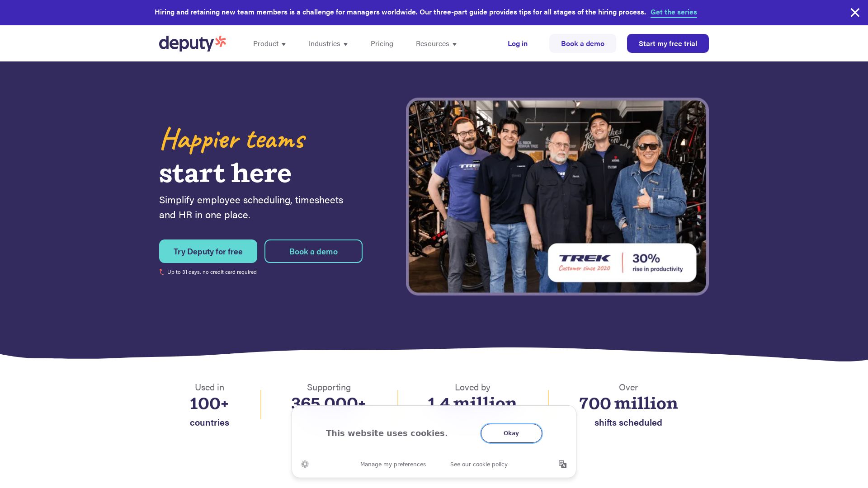
Task: Expand the Resources dropdown menu
Action: [x=436, y=44]
